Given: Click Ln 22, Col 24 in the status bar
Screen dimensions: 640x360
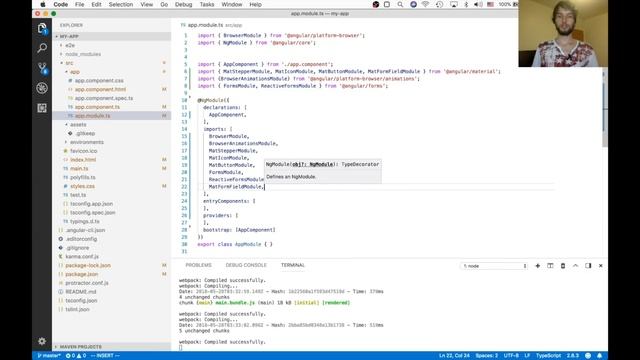Looking at the screenshot, I should 454,356.
